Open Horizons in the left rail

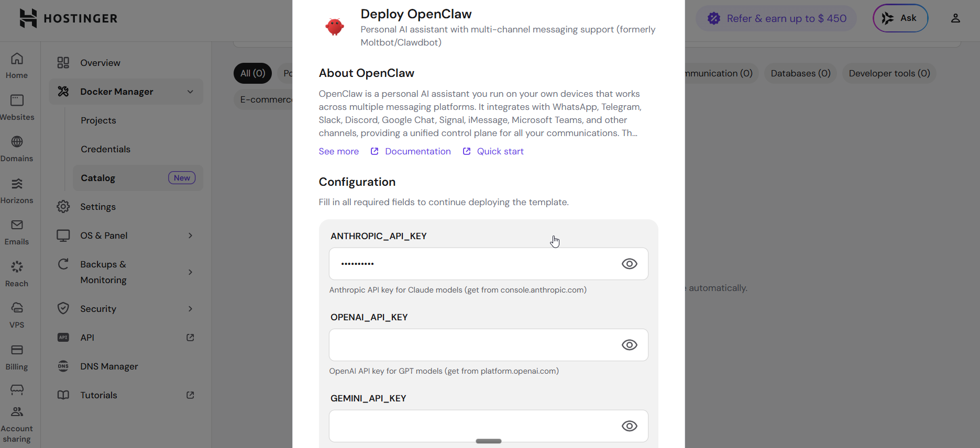click(17, 191)
